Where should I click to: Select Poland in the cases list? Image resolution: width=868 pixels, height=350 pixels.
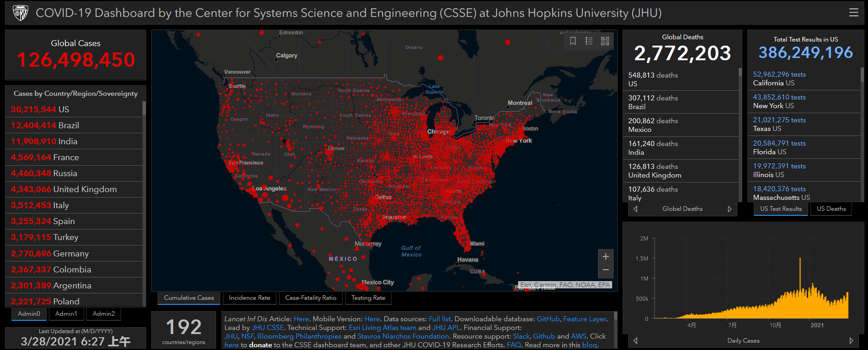[x=74, y=300]
